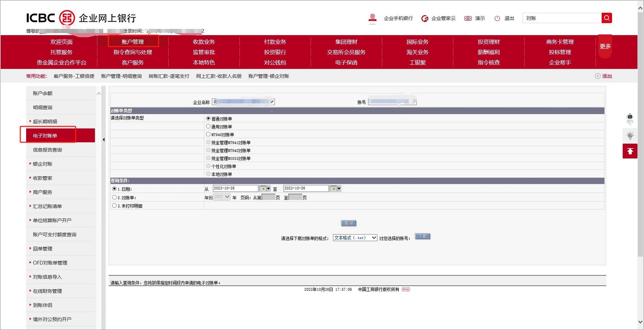The height and width of the screenshot is (330, 644).
Task: Expand OFD对账单管理 in sidebar
Action: (50, 263)
